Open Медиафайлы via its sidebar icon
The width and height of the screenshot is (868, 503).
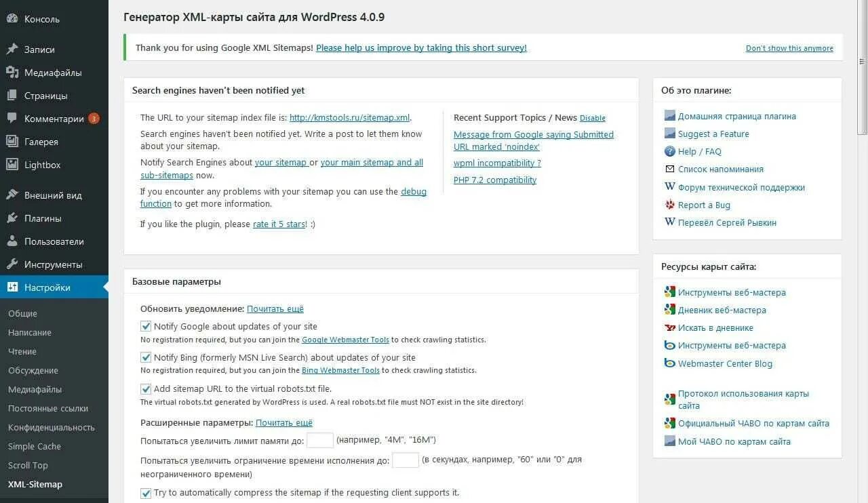tap(12, 73)
